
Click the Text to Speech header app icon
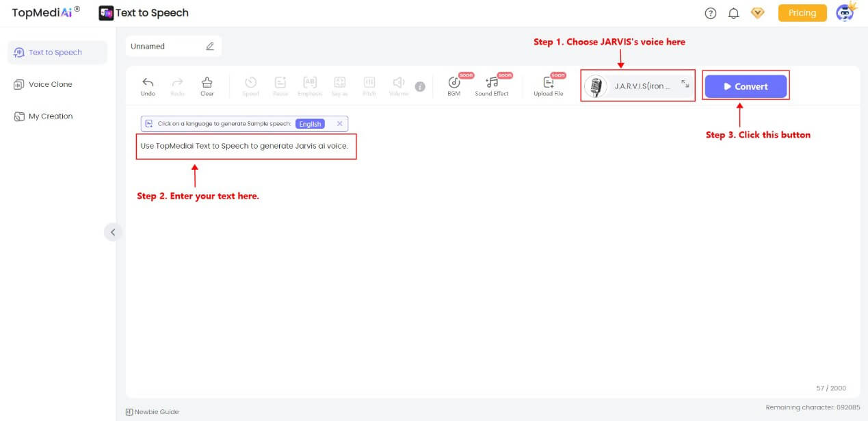point(106,13)
